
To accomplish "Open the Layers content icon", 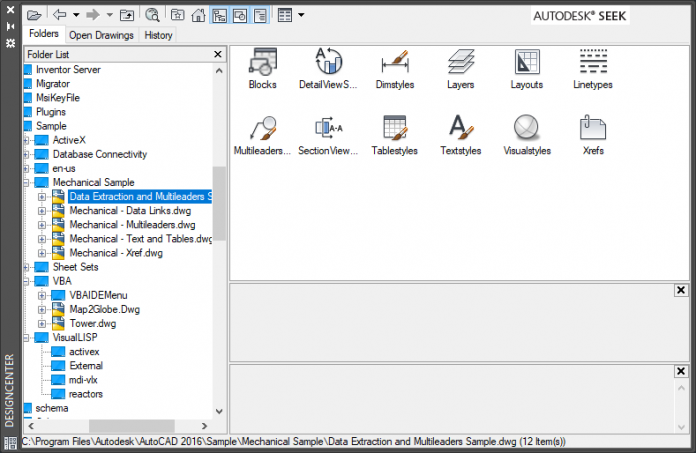I will pos(461,68).
